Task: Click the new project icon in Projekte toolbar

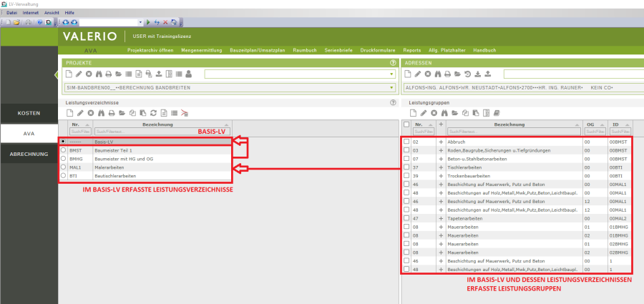Action: [69, 74]
